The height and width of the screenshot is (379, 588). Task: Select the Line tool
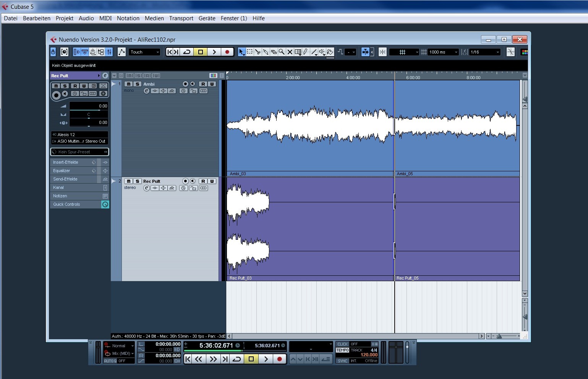click(x=314, y=52)
